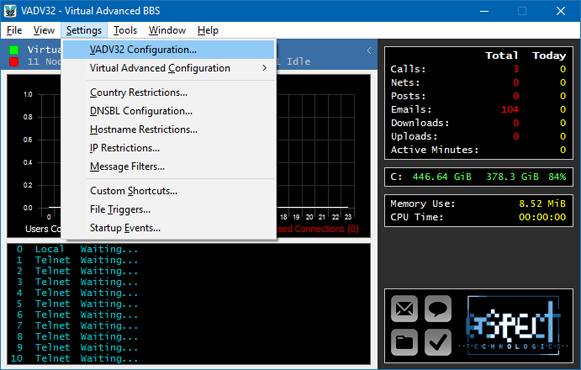
Task: Click the VADV32 app icon in title bar
Action: click(x=10, y=11)
